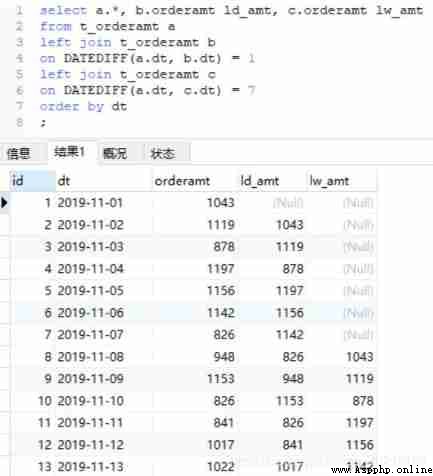Screen dimensions: 433x476
Task: Select orderamt 841 in the 2019-11-11 row
Action: [x=224, y=423]
